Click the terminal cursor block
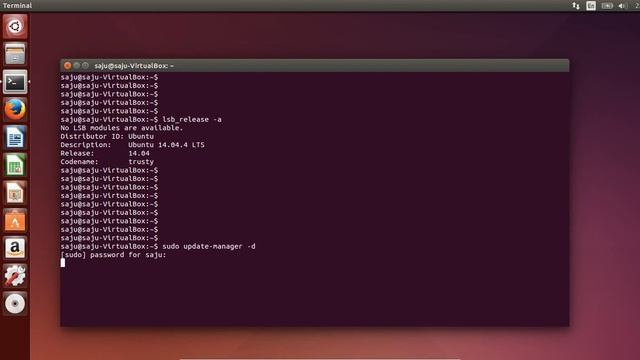This screenshot has height=360, width=640. tap(63, 263)
